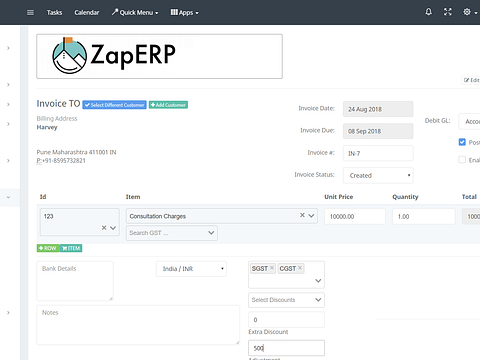Click the Add ROW button
480x360 pixels.
coord(48,248)
